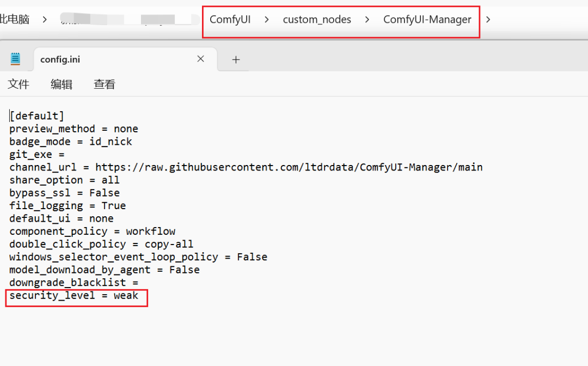
Task: Select the config.ini tab
Action: click(125, 59)
